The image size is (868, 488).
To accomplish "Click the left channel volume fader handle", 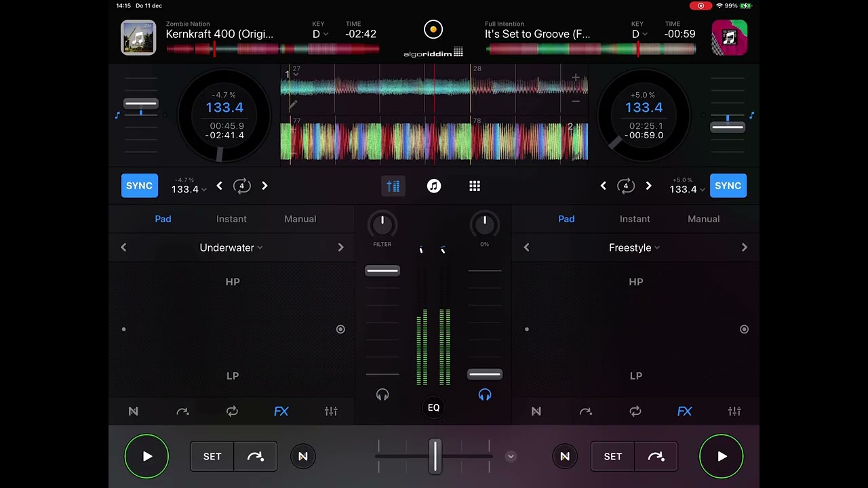I will 382,271.
